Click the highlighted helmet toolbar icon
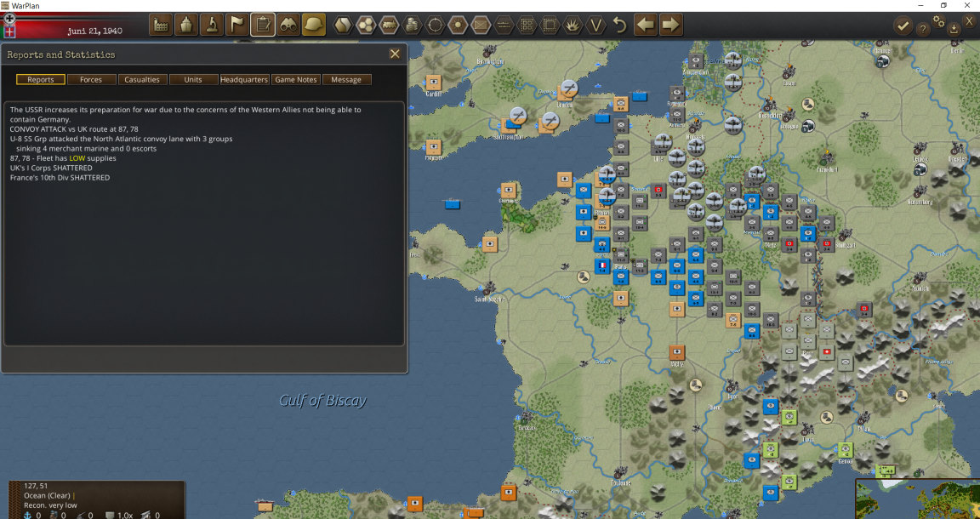Viewport: 980px width, 519px height. pos(314,25)
